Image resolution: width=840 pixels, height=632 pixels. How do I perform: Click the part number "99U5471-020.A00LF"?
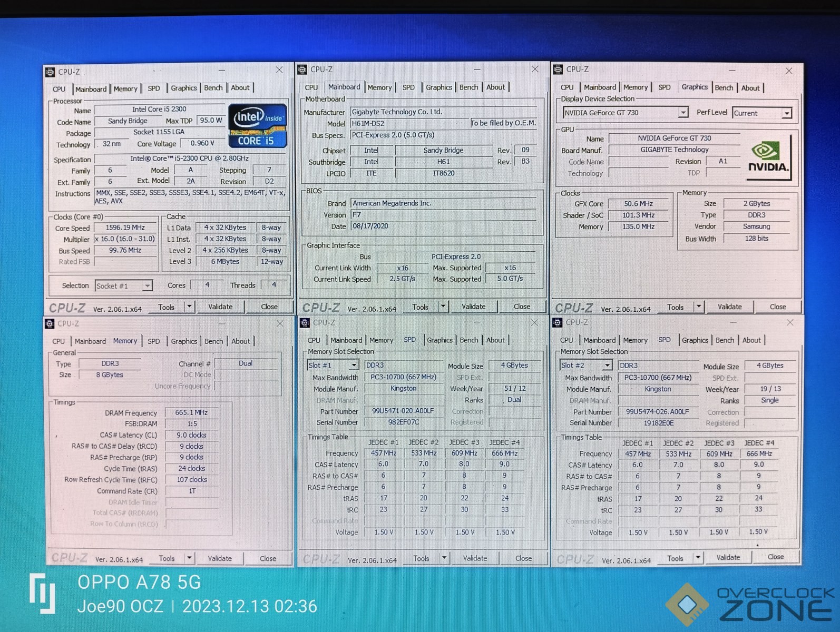[x=403, y=411]
